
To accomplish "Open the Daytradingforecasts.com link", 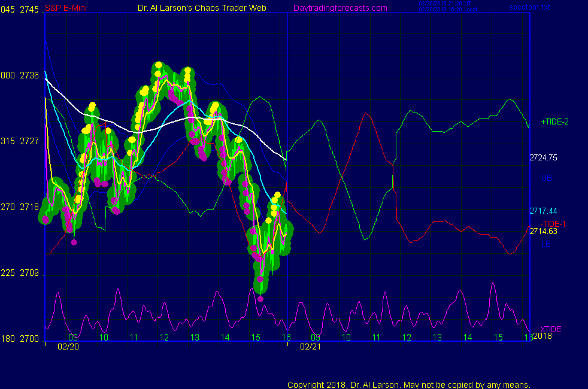I will 340,8.
